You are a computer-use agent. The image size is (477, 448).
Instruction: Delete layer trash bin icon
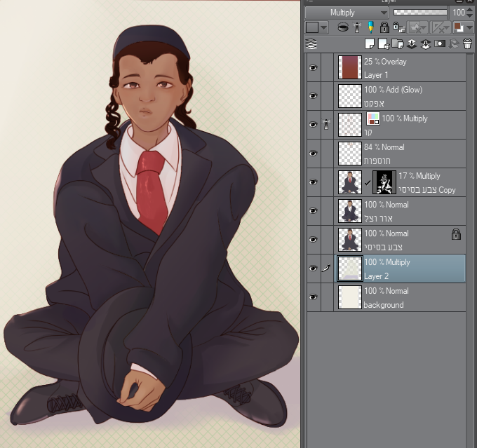click(468, 43)
